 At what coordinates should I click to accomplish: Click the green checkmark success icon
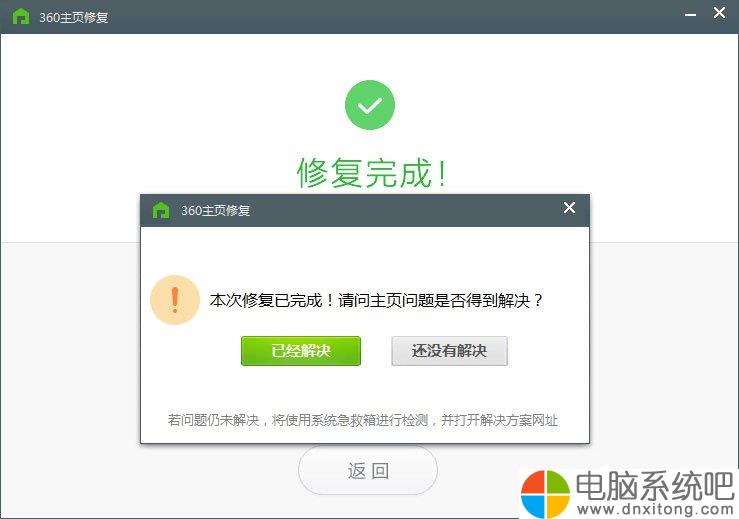coord(370,105)
